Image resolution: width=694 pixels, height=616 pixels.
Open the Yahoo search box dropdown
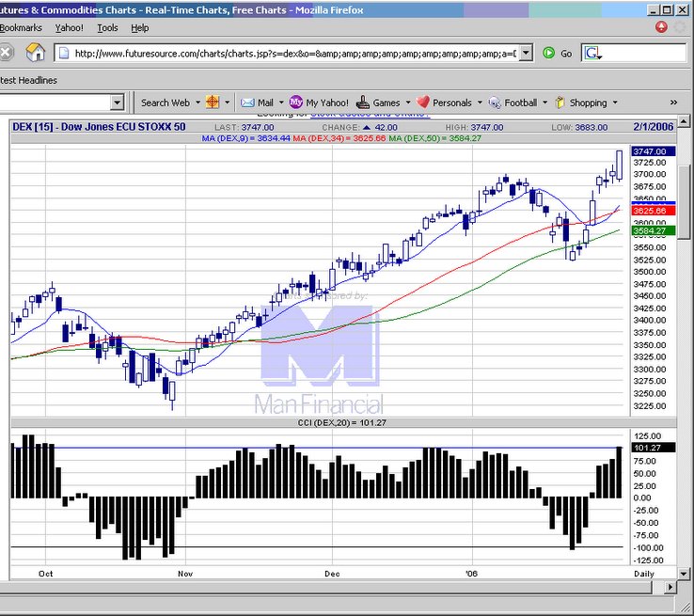pyautogui.click(x=117, y=103)
